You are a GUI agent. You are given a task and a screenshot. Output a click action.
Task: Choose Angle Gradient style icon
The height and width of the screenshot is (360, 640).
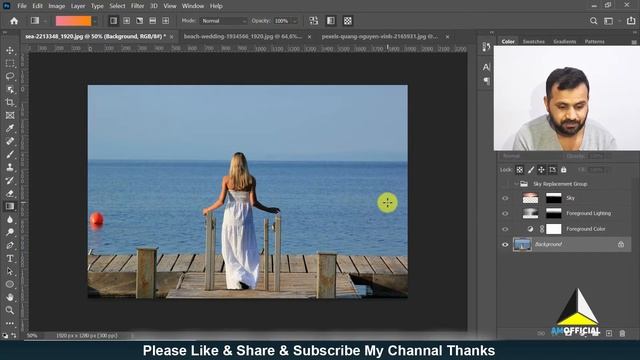pyautogui.click(x=140, y=21)
